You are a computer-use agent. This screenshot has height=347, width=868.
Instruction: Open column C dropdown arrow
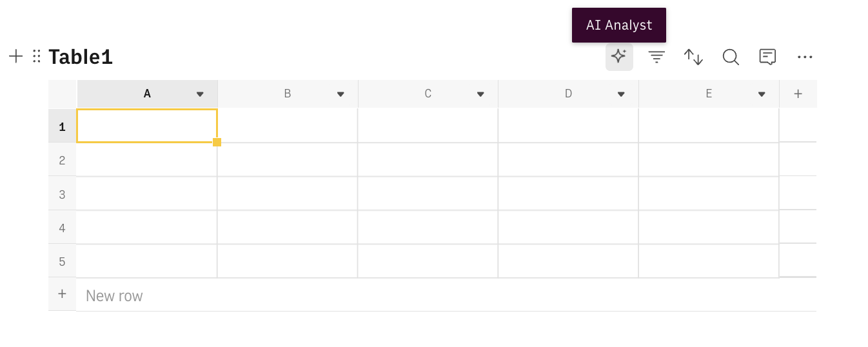click(480, 94)
